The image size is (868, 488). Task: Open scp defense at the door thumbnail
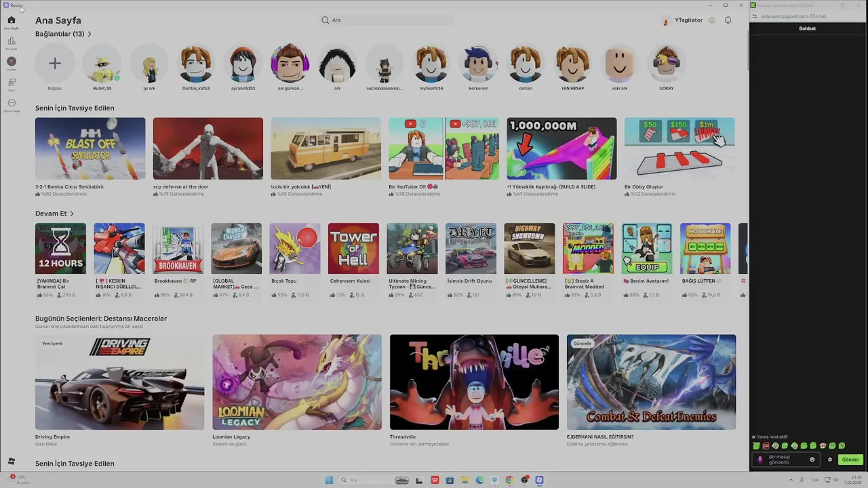tap(208, 148)
